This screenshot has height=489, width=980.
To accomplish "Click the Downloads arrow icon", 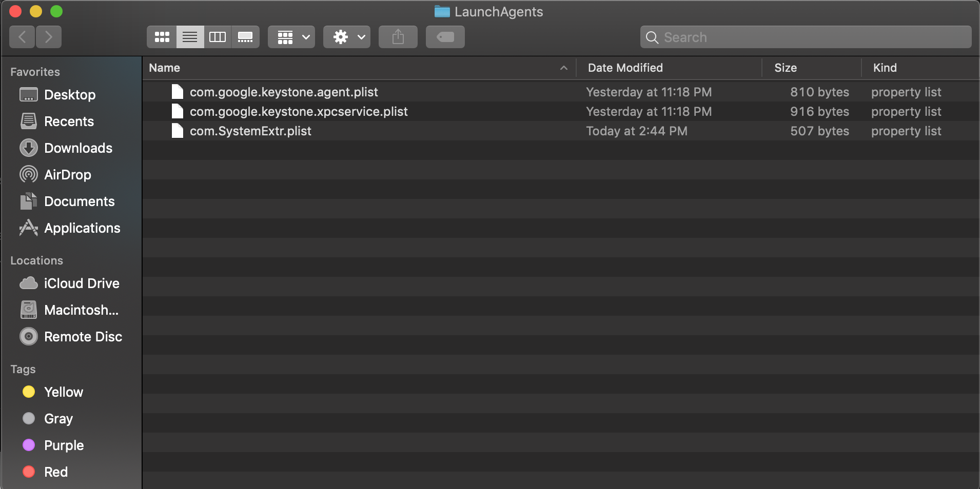I will coord(29,148).
